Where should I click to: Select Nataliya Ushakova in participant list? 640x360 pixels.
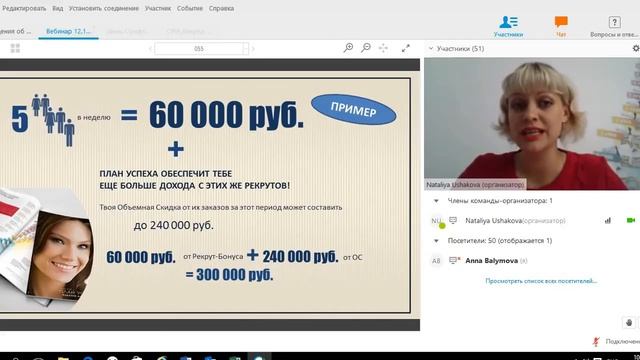click(x=515, y=220)
